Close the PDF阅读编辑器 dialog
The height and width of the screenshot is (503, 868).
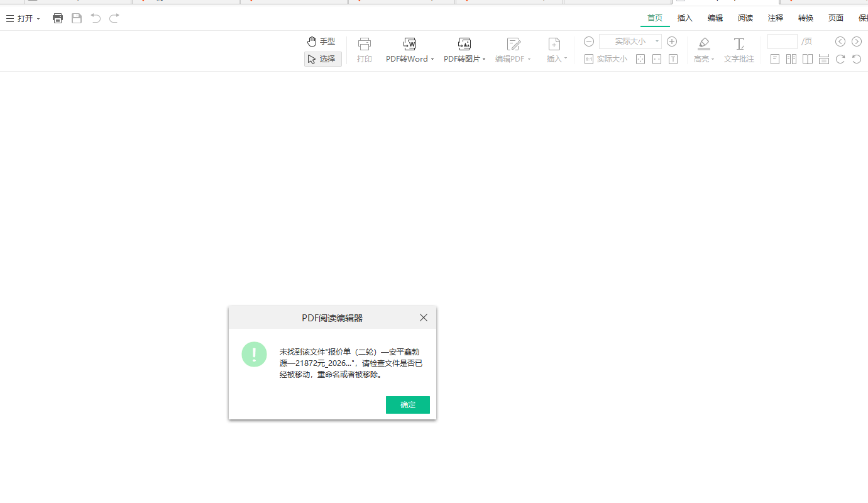(424, 318)
